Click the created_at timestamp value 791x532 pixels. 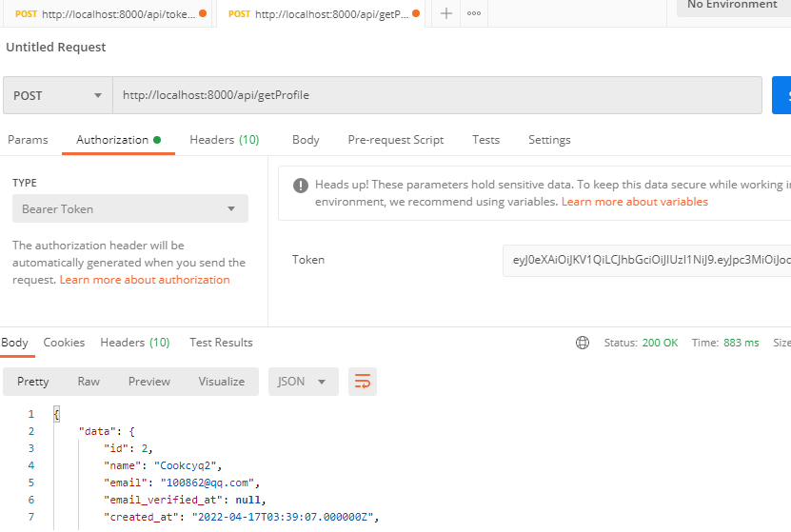tap(283, 517)
